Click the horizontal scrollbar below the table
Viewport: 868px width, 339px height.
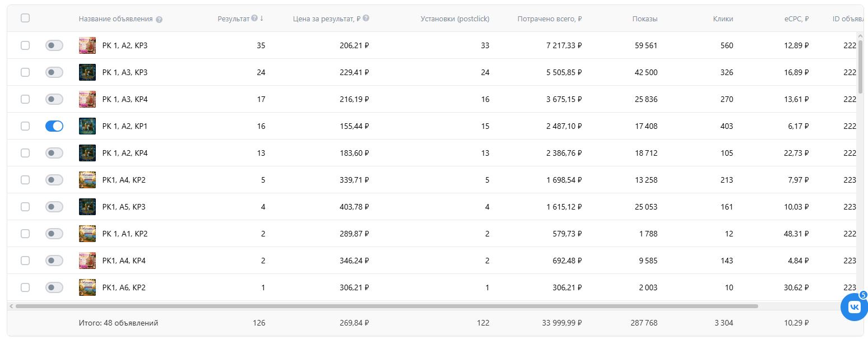click(x=387, y=306)
